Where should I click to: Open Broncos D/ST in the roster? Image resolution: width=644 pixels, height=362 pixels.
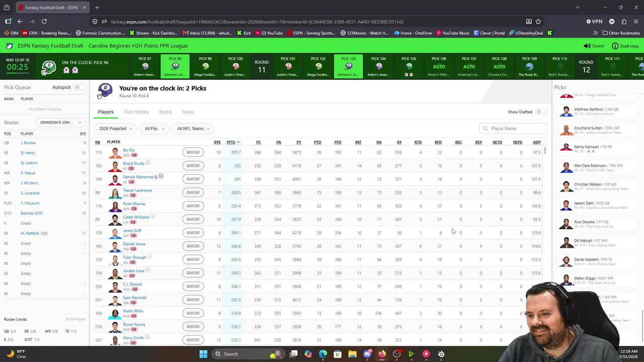[32, 213]
